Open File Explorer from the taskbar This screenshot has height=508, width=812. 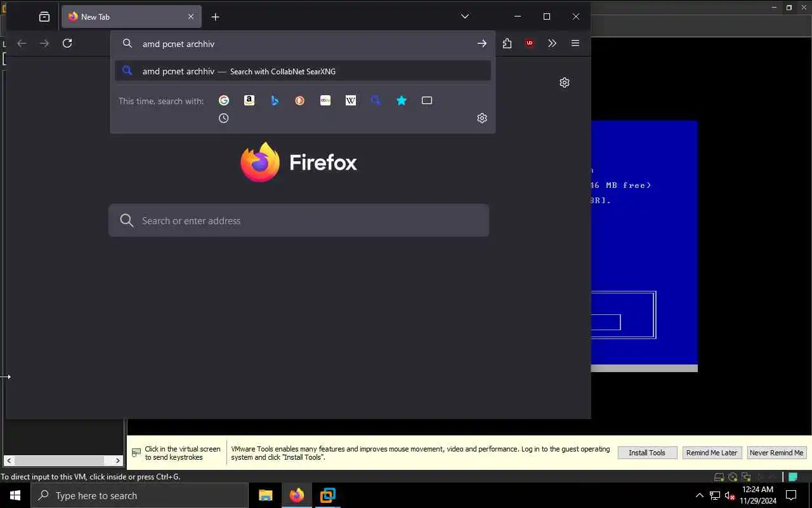[265, 495]
